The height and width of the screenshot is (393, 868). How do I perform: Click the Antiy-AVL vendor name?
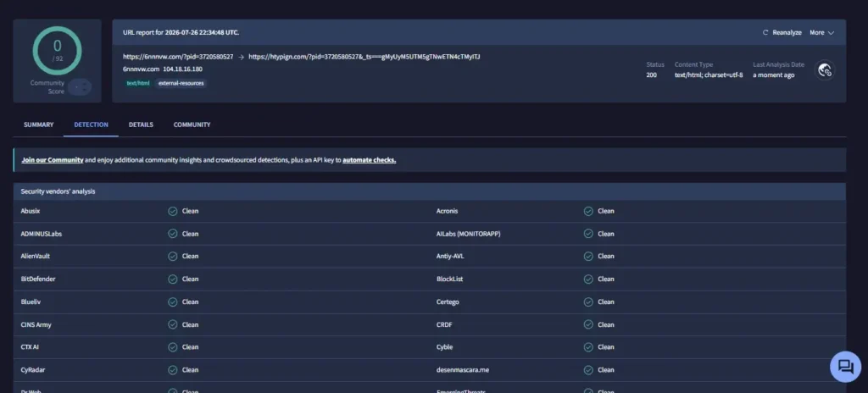tap(450, 257)
